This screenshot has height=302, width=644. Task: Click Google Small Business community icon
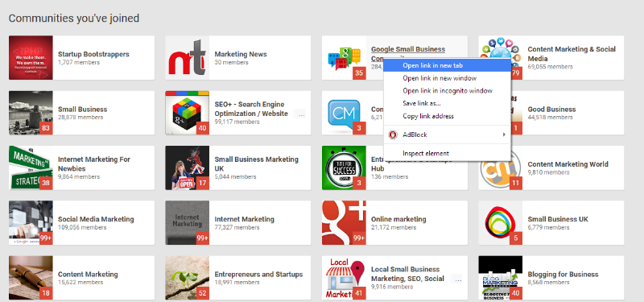click(x=344, y=57)
